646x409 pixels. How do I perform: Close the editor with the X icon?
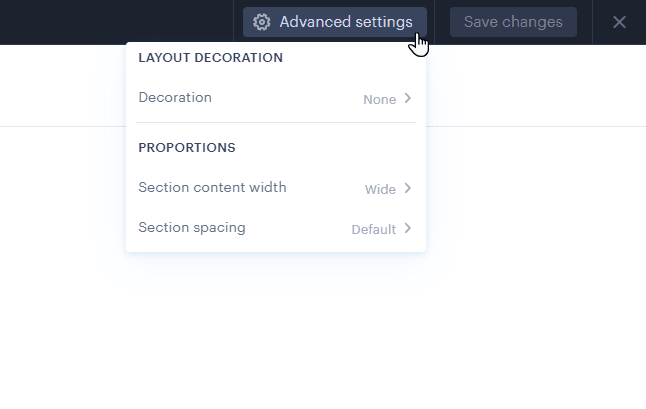coord(619,22)
